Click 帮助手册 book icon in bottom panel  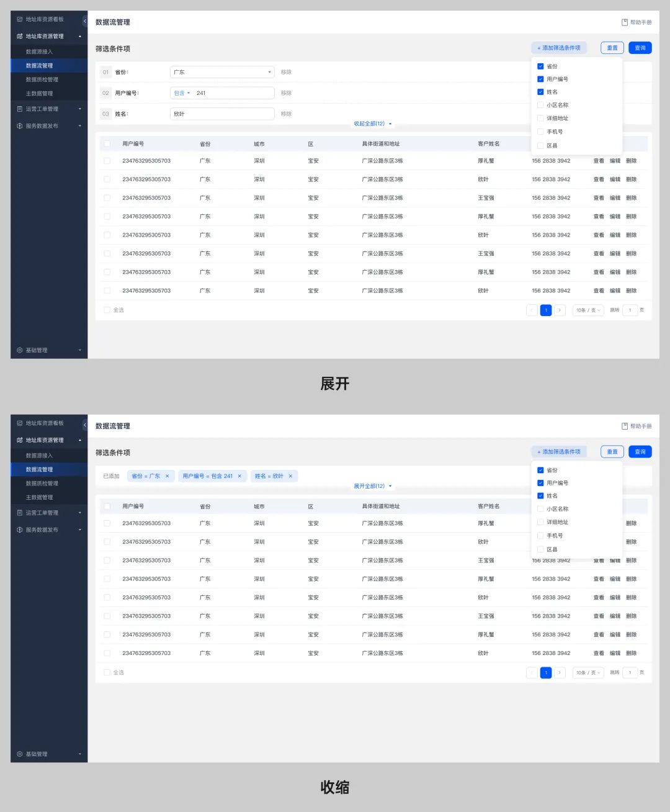(625, 426)
